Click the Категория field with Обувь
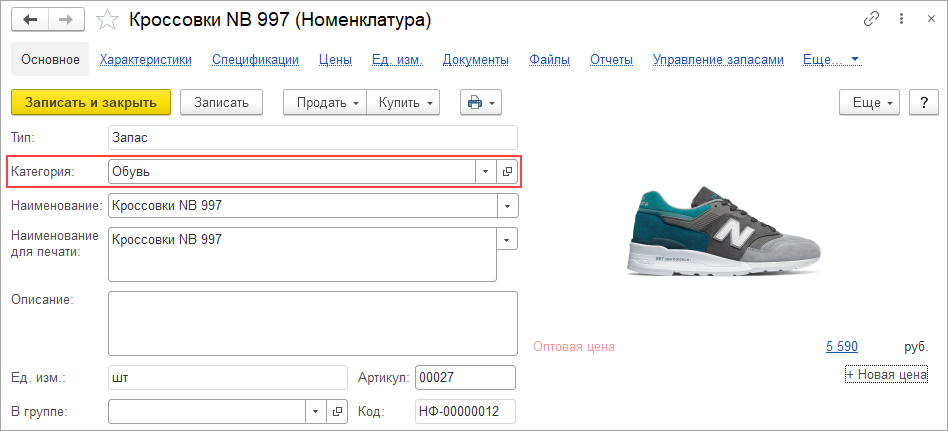This screenshot has width=948, height=431. 292,172
